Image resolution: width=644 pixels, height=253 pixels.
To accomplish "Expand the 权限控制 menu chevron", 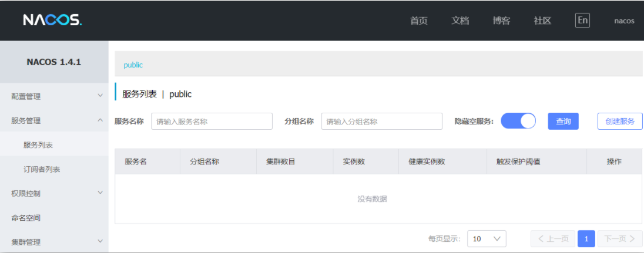I will tap(100, 193).
